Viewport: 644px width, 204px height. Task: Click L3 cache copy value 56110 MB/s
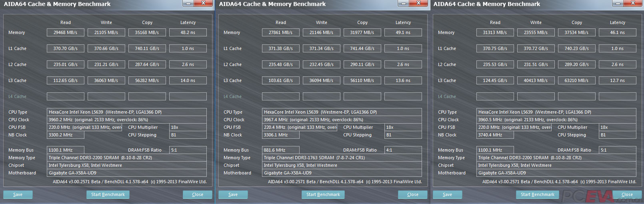[362, 80]
